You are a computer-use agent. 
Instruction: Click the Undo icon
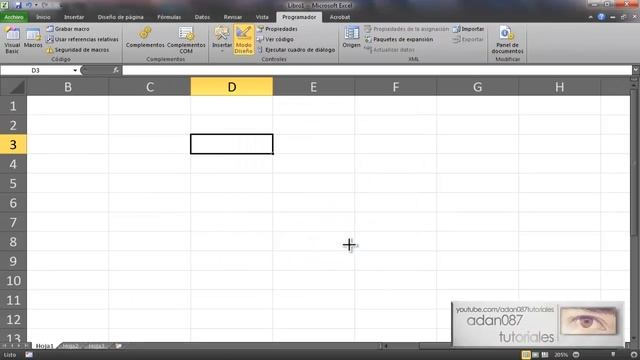pos(29,5)
